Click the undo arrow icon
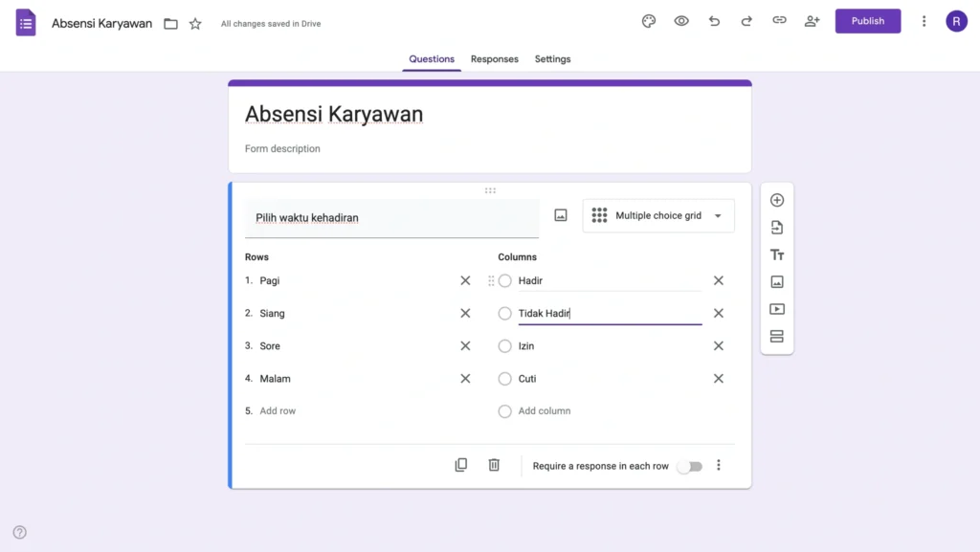Screen dimensions: 980x552 click(714, 21)
